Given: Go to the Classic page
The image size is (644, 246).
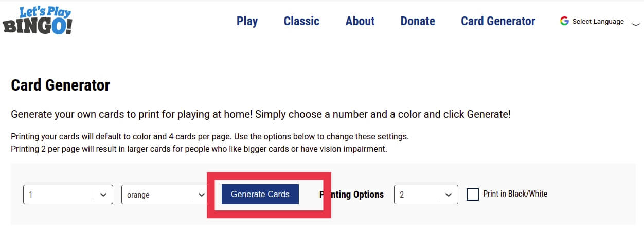Looking at the screenshot, I should pyautogui.click(x=301, y=21).
